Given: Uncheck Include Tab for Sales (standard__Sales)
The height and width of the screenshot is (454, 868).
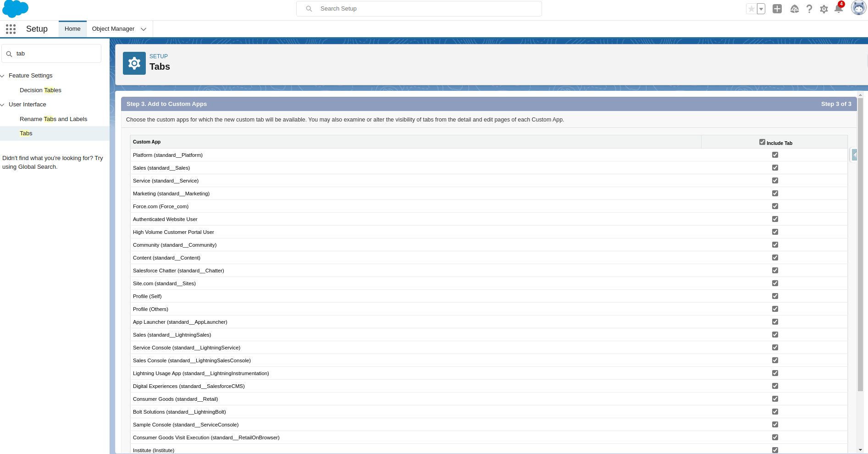Looking at the screenshot, I should click(x=775, y=168).
